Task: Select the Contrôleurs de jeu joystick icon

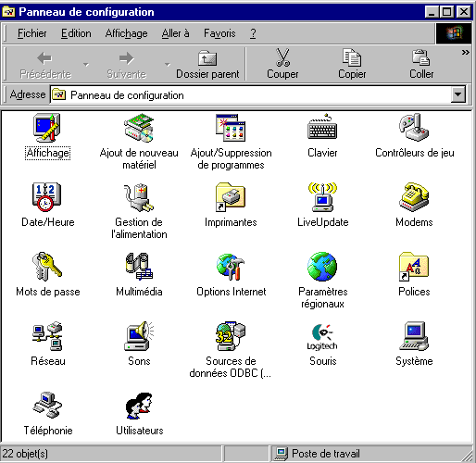Action: click(x=414, y=128)
